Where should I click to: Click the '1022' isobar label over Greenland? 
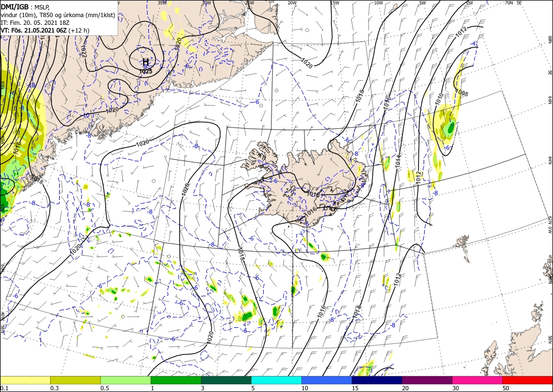(x=84, y=50)
